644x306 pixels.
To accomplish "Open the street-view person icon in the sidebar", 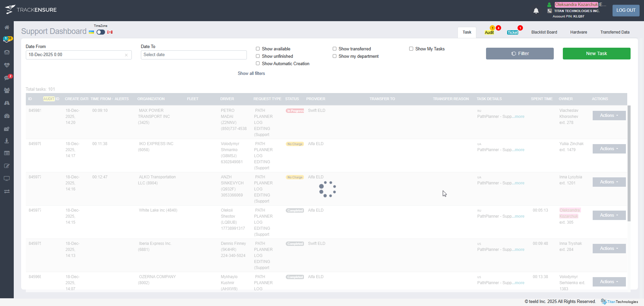I will [x=7, y=141].
